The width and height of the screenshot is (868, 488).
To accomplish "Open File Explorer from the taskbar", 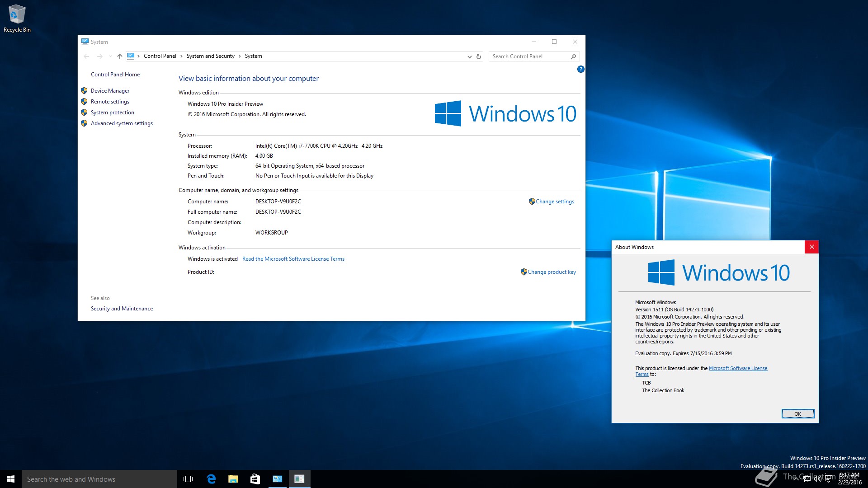I will coord(233,479).
